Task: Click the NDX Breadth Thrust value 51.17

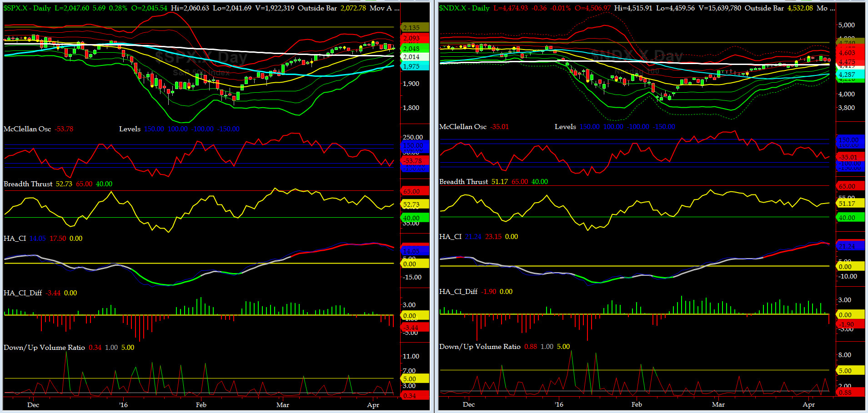Action: pos(500,182)
